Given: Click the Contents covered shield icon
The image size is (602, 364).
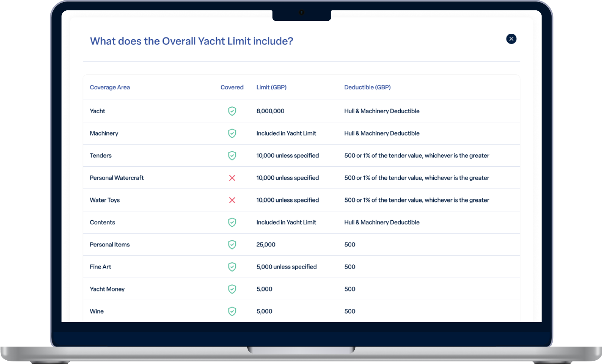Looking at the screenshot, I should pos(232,222).
